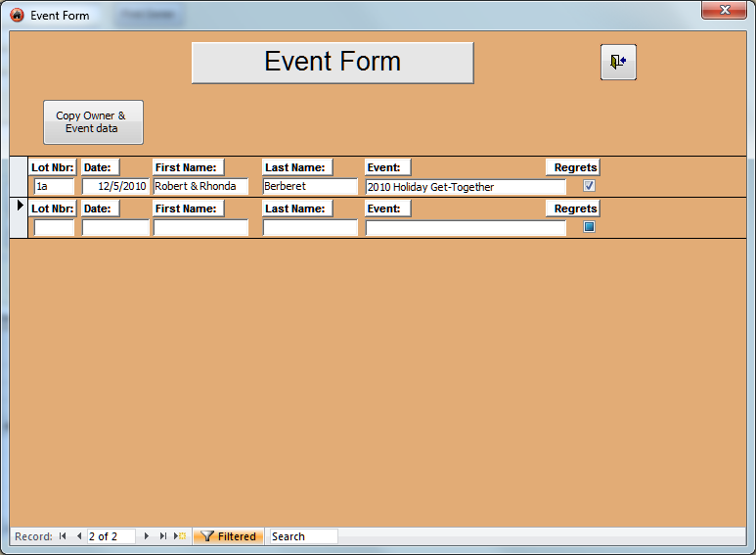Click Last Name field containing Berberet
This screenshot has height=555, width=756.
coord(310,187)
